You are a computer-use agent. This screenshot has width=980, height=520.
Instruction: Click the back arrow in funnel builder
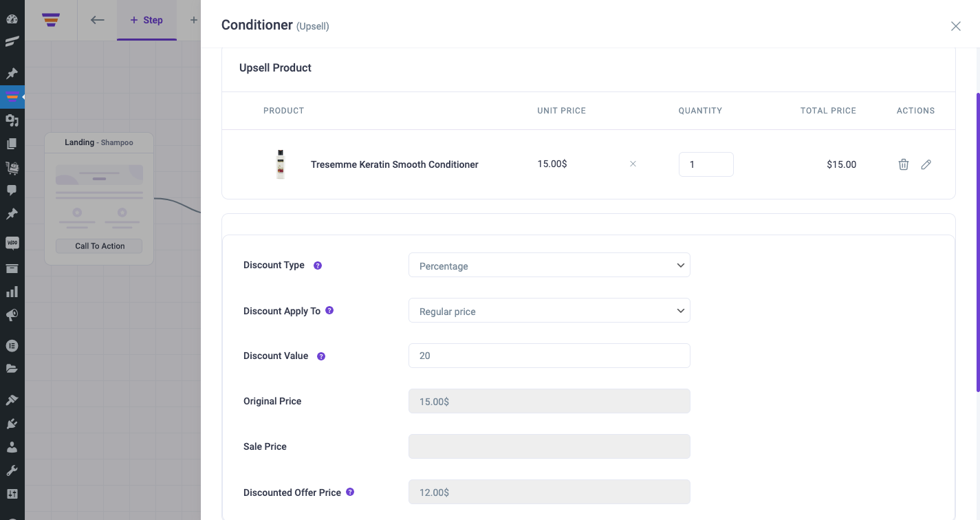pos(98,20)
